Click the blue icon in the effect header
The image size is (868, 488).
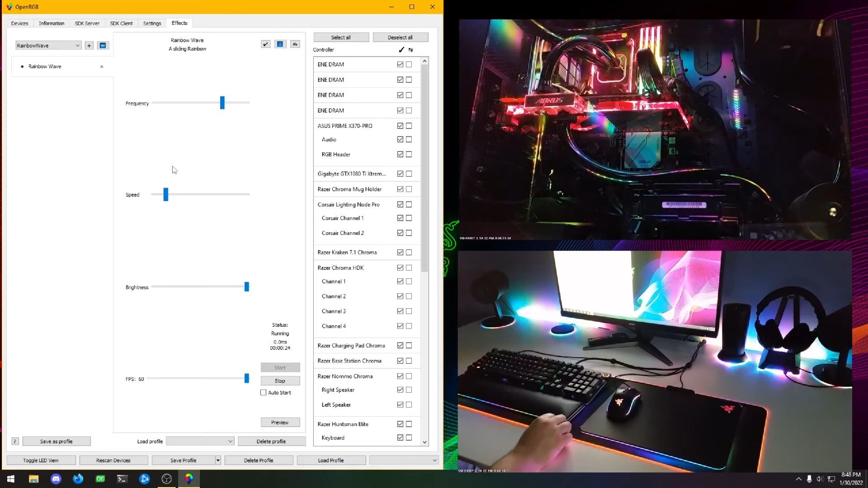click(x=280, y=44)
